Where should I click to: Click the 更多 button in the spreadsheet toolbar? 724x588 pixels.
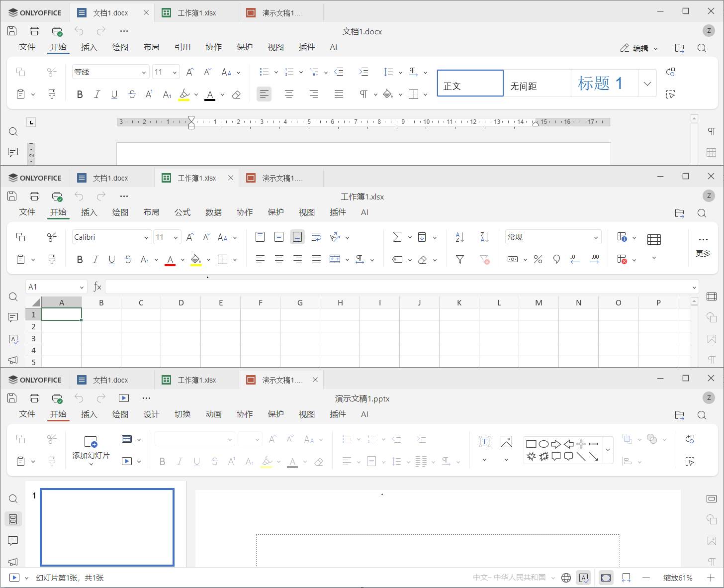pyautogui.click(x=703, y=247)
